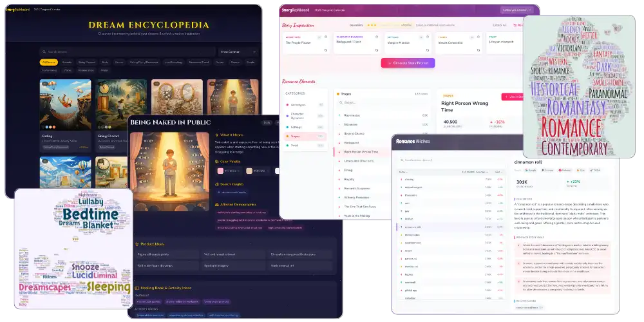The width and height of the screenshot is (644, 322).
Task: Click the book icon beside Healing Book Ideas
Action: pyautogui.click(x=137, y=289)
